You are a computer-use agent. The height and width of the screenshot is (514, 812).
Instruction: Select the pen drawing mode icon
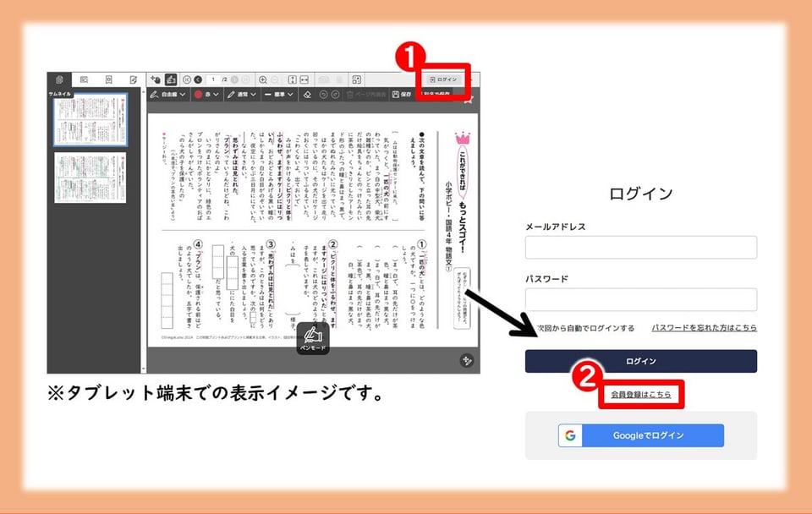coord(171,79)
